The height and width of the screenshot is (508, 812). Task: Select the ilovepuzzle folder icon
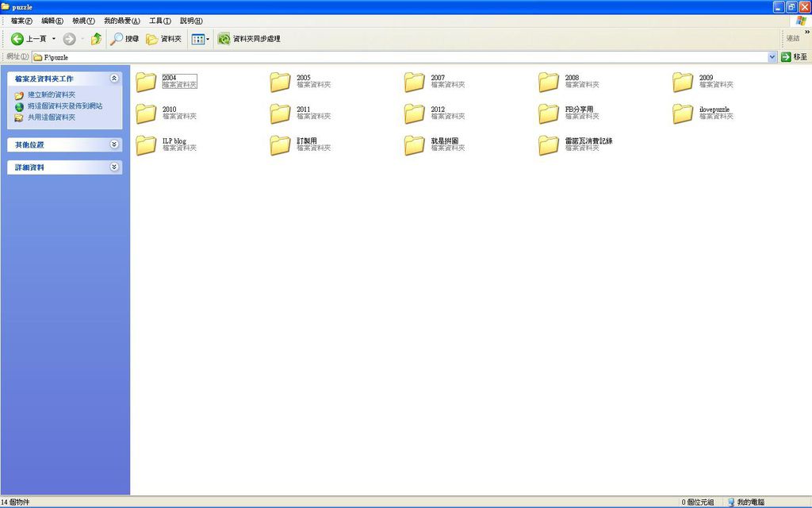[x=683, y=114]
